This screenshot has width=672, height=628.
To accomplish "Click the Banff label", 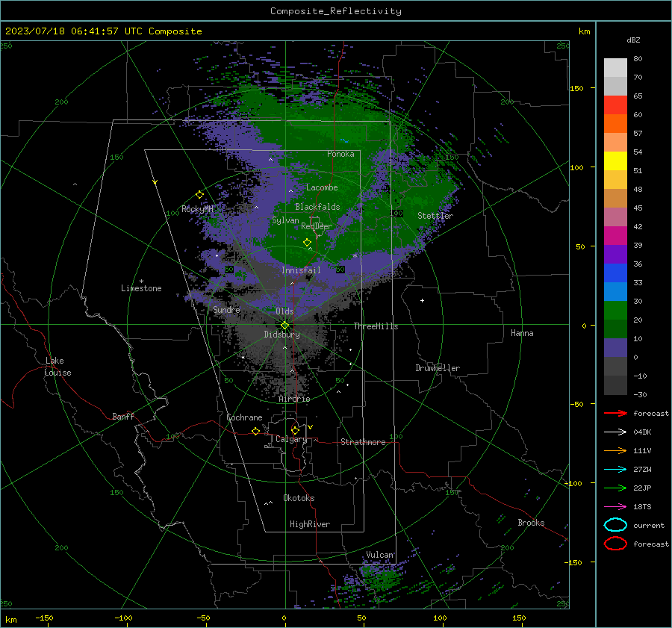I will [123, 416].
